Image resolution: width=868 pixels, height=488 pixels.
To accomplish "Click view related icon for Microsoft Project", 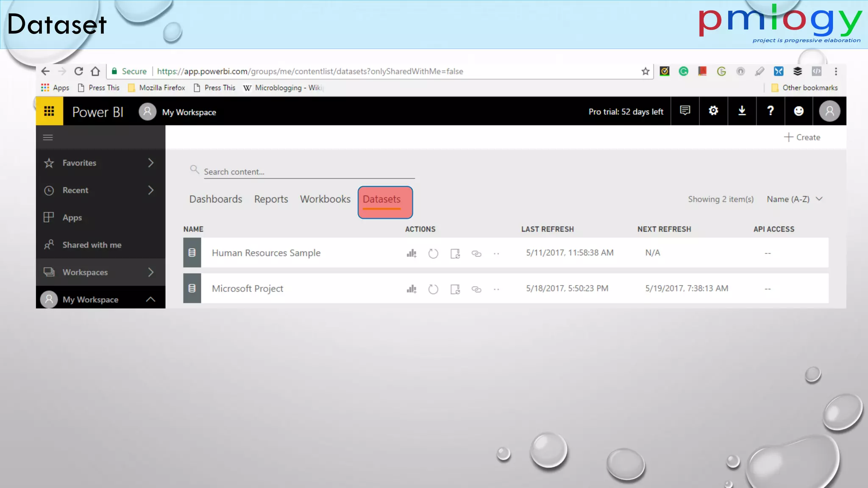I will pyautogui.click(x=476, y=289).
